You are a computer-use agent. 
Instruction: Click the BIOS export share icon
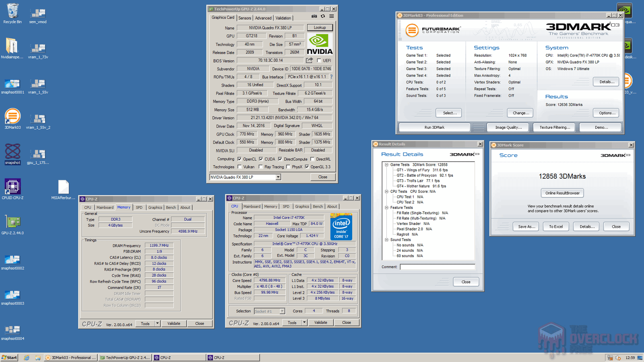click(x=309, y=60)
